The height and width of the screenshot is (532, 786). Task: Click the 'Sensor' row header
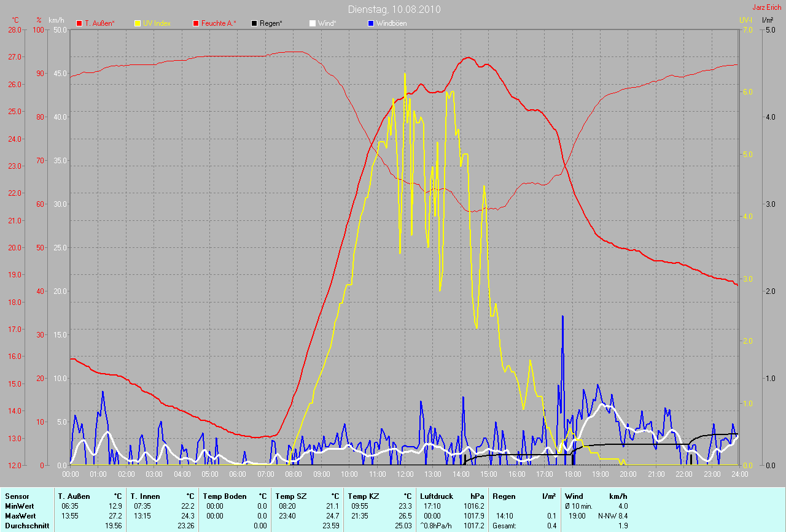pyautogui.click(x=17, y=496)
